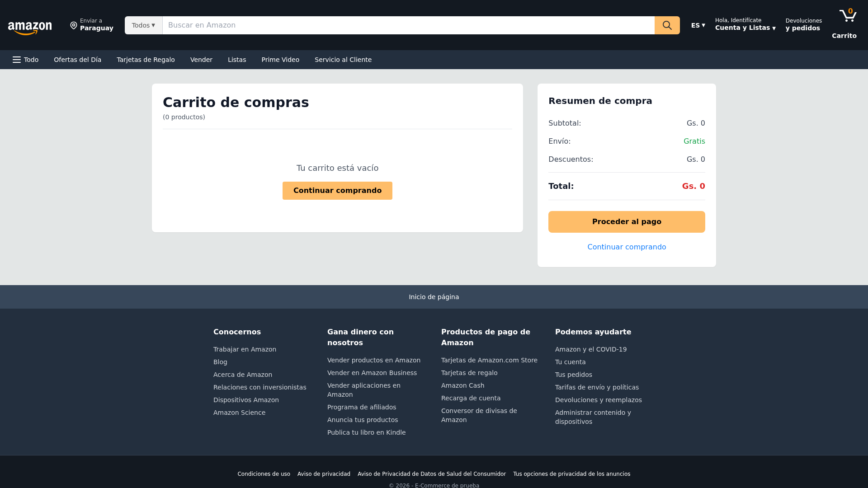The height and width of the screenshot is (488, 868).
Task: Open Tarjetas de regalo footer link
Action: pyautogui.click(x=469, y=373)
